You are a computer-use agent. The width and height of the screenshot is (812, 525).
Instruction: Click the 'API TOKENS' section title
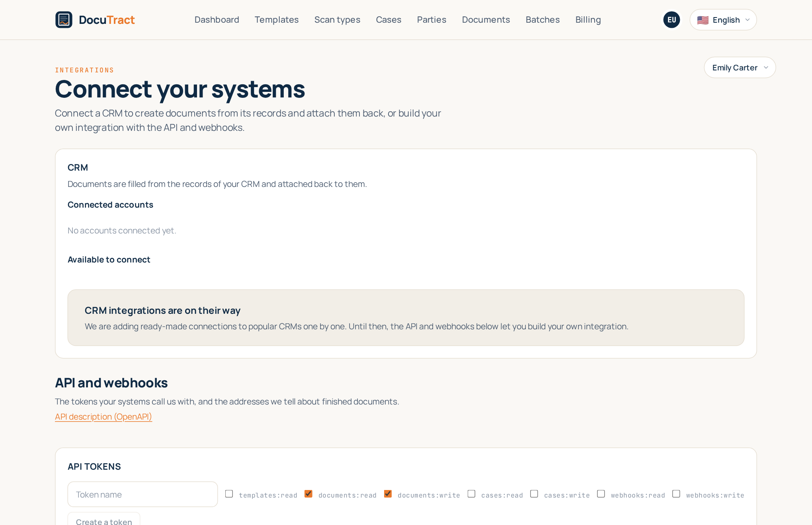tap(94, 467)
